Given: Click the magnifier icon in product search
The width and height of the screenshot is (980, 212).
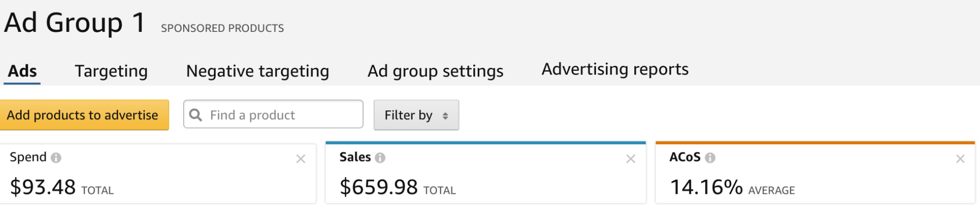Looking at the screenshot, I should point(195,115).
